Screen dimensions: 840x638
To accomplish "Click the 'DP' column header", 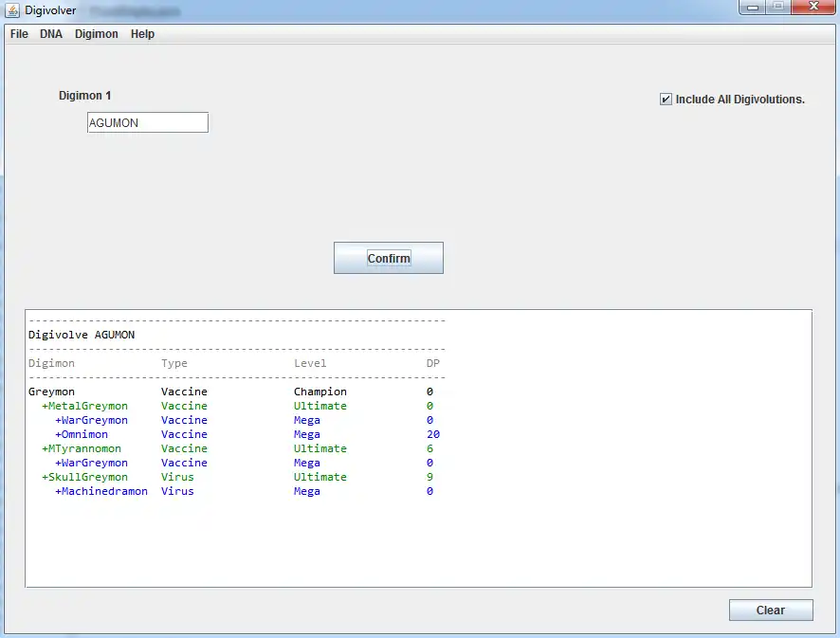I will 433,363.
